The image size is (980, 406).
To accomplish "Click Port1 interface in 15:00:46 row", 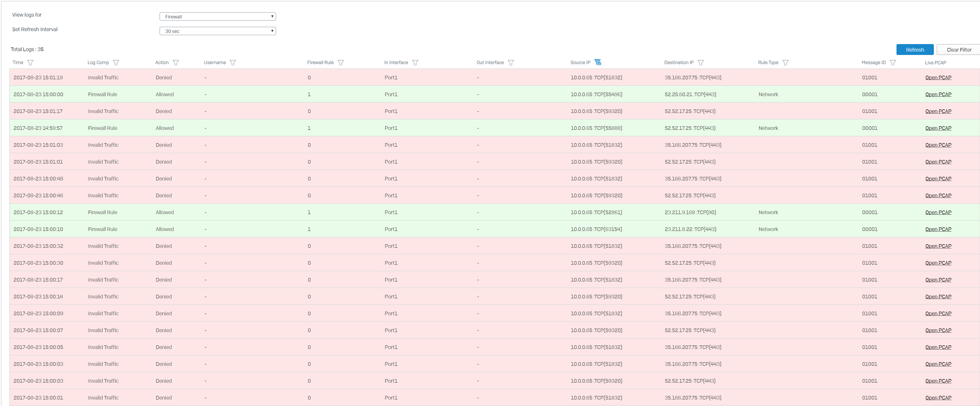I will (391, 195).
